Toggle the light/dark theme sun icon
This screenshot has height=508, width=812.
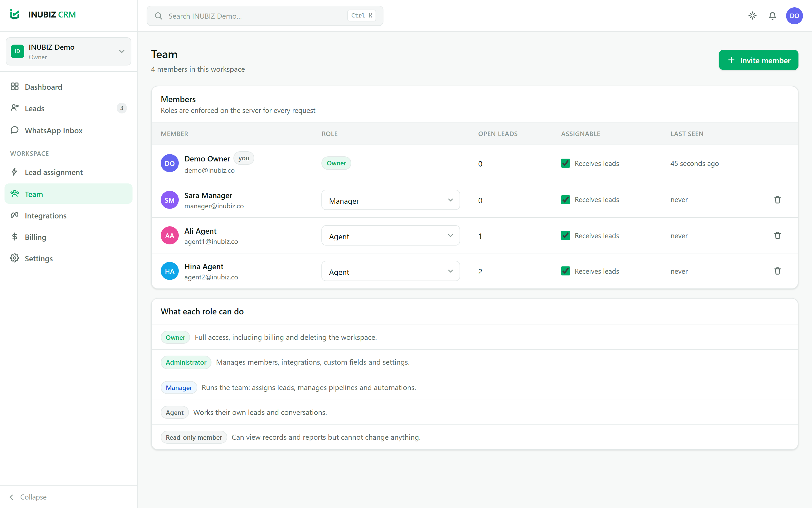(752, 16)
